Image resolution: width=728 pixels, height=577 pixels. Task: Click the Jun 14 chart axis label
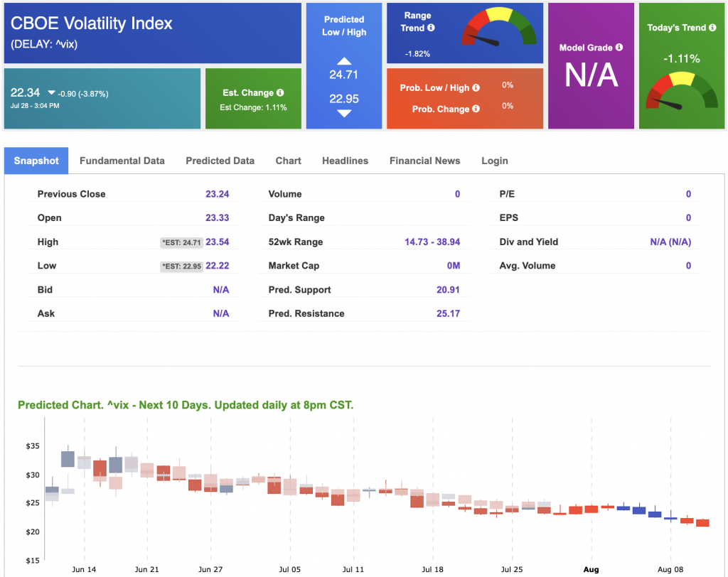84,569
